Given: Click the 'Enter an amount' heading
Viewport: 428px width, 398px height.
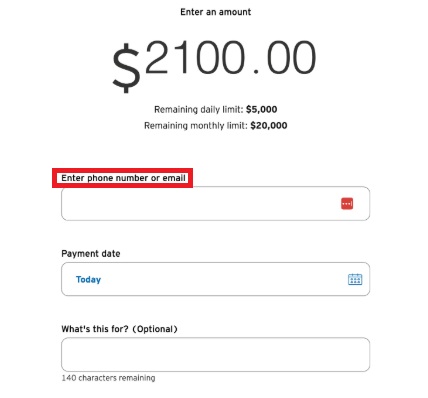Looking at the screenshot, I should (x=216, y=12).
